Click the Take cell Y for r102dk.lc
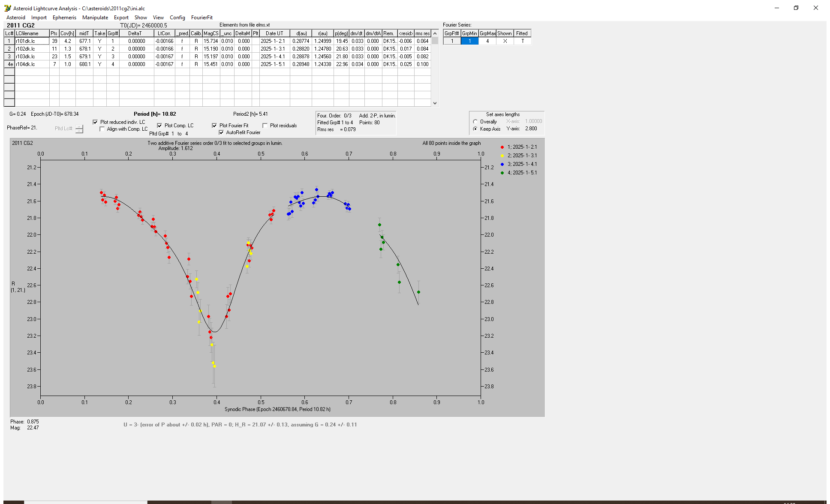830x504 pixels. [99, 49]
